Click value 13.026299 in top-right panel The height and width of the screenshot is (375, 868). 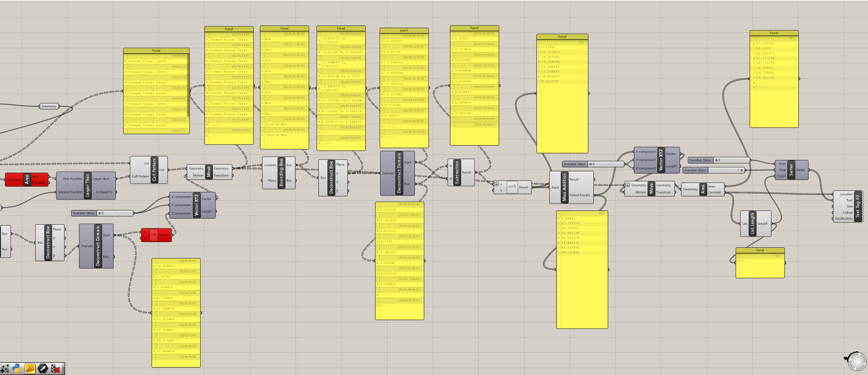[x=766, y=43]
